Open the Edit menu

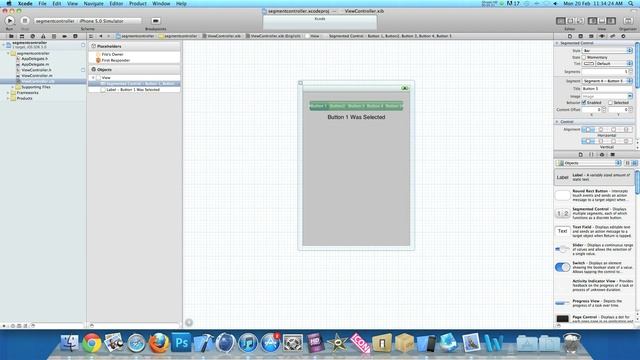57,3
